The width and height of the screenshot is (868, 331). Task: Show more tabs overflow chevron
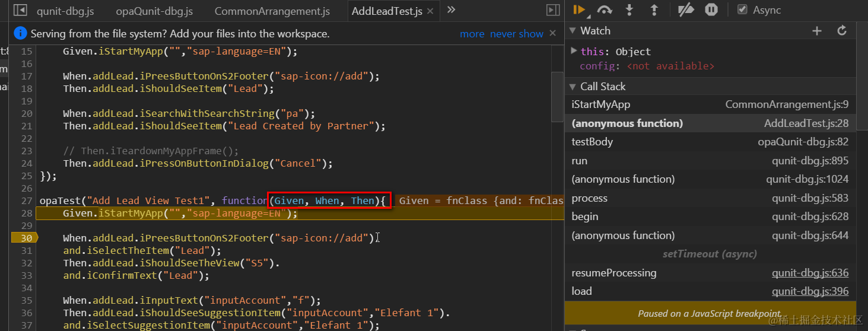pos(451,9)
